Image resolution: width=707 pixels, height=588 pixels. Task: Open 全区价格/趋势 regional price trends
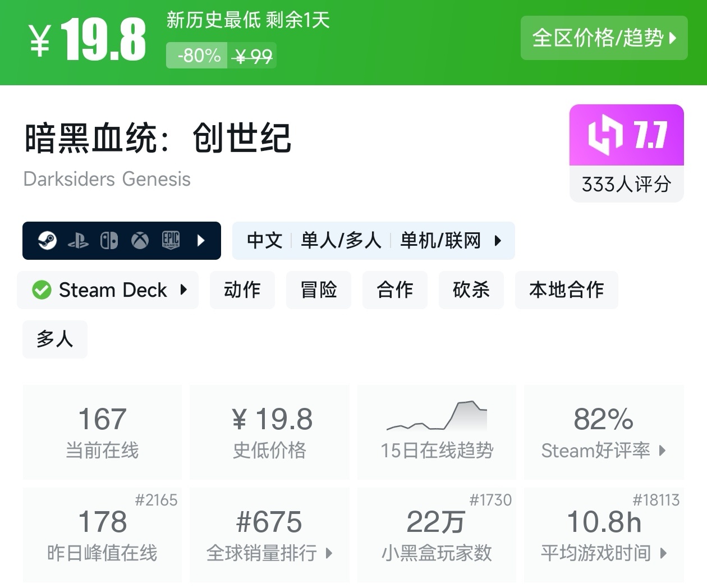604,38
